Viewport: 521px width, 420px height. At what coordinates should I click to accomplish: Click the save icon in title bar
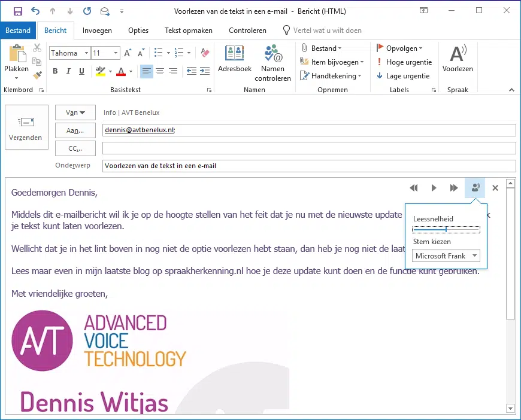(x=18, y=11)
